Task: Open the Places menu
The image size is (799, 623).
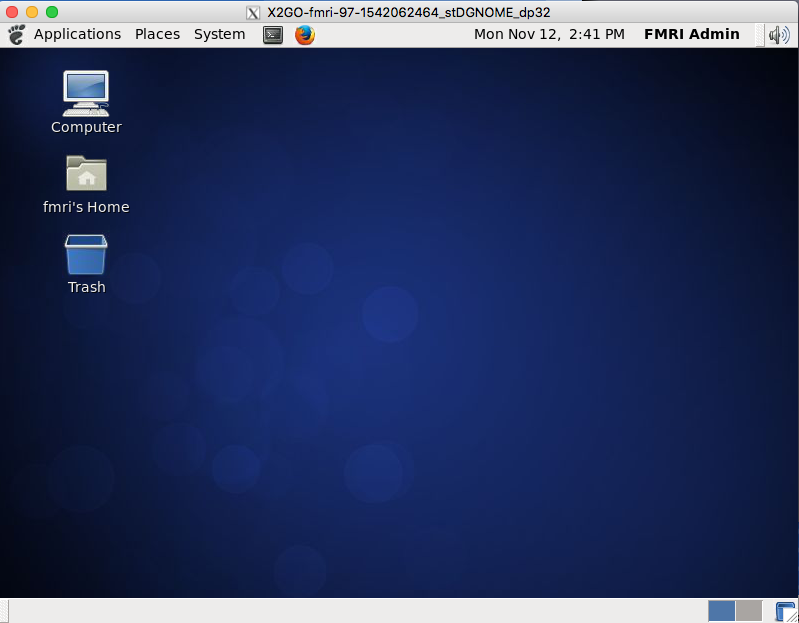Action: pyautogui.click(x=157, y=34)
